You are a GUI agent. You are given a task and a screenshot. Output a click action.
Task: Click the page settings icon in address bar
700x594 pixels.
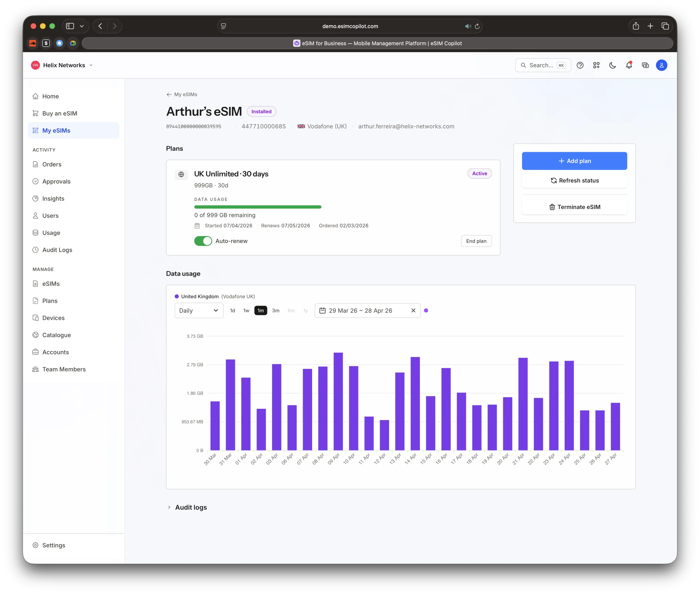point(223,26)
